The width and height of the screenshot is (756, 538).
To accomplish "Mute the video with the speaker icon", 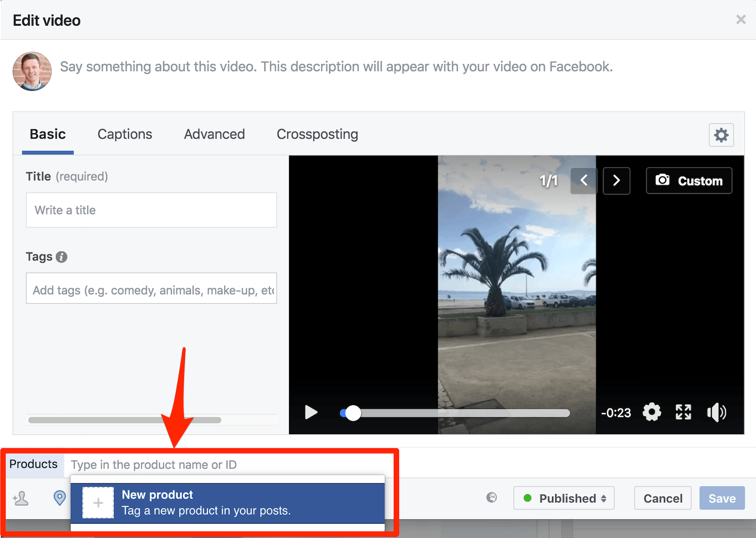I will 716,412.
